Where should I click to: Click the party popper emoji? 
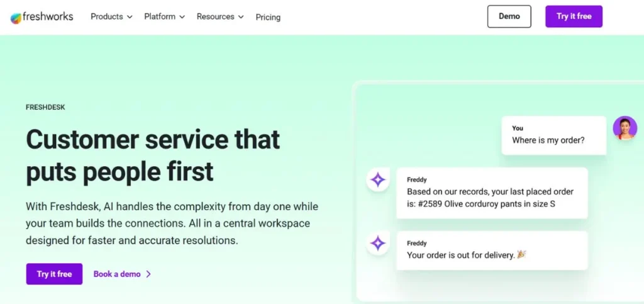click(521, 255)
